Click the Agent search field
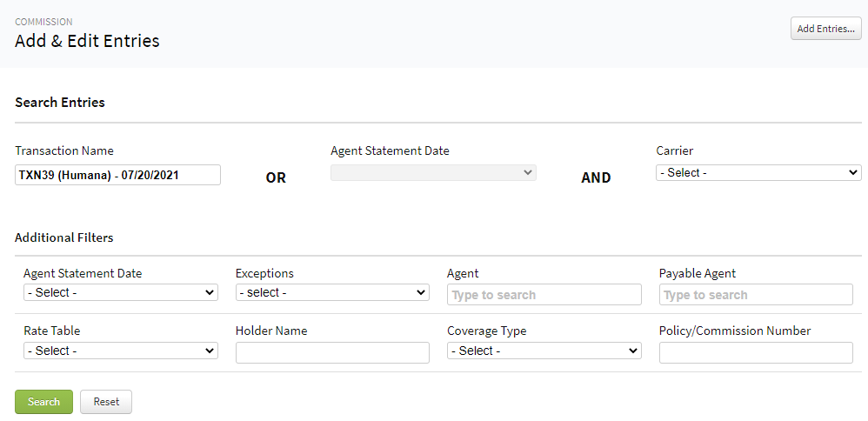 click(544, 295)
